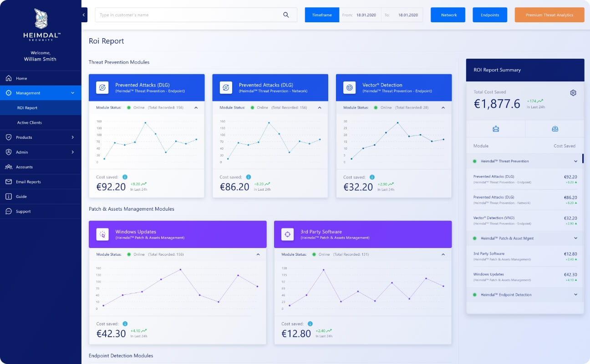Click the To date field
Image resolution: width=590 pixels, height=364 pixels.
[402, 15]
